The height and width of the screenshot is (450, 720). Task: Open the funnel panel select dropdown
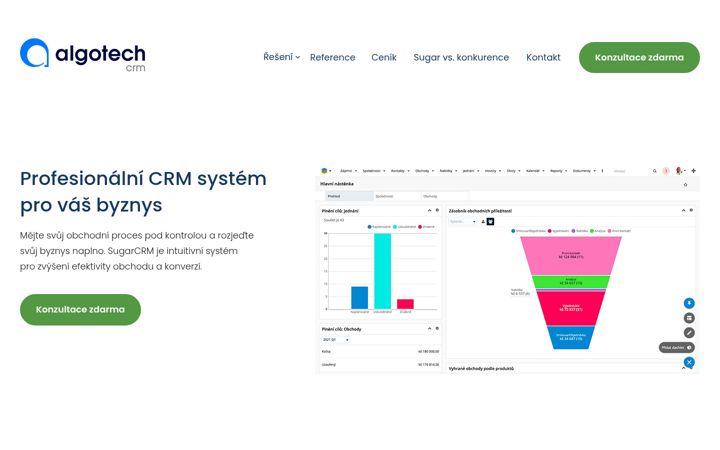tap(463, 222)
